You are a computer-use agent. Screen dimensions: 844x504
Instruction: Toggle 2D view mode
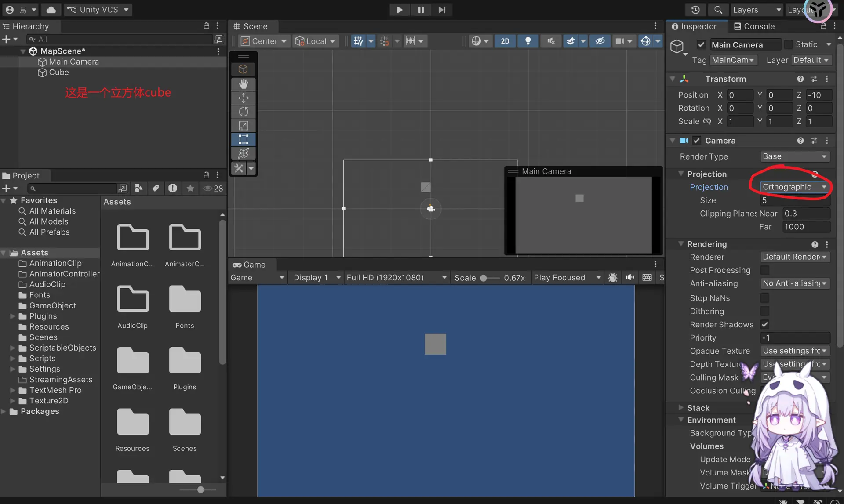(x=505, y=41)
